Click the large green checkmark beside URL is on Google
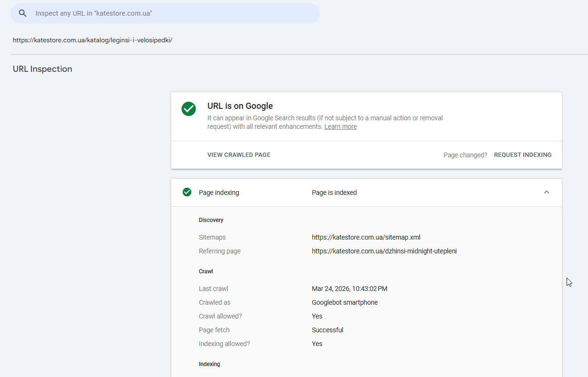Image resolution: width=588 pixels, height=377 pixels. click(x=189, y=108)
